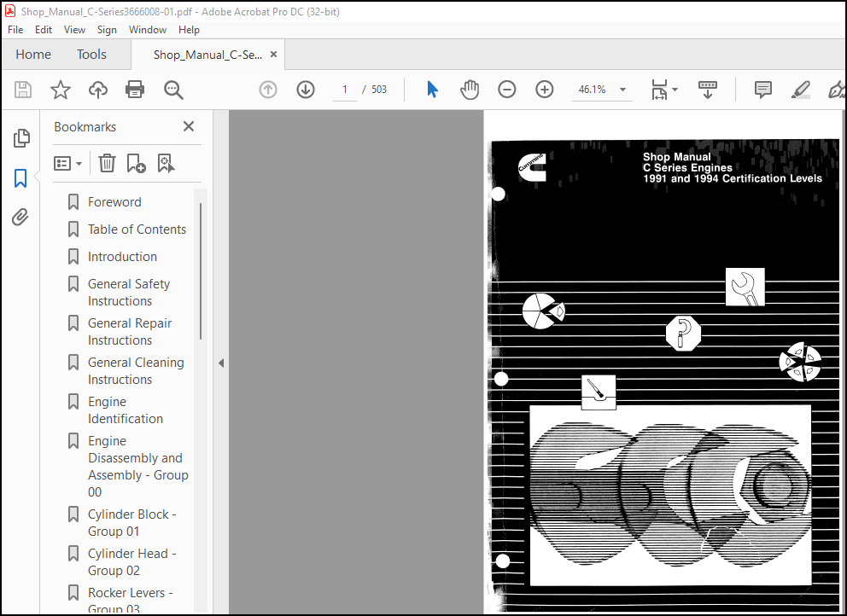Viewport: 847px width, 616px height.
Task: Open the find text magnifier tool
Action: [x=173, y=90]
